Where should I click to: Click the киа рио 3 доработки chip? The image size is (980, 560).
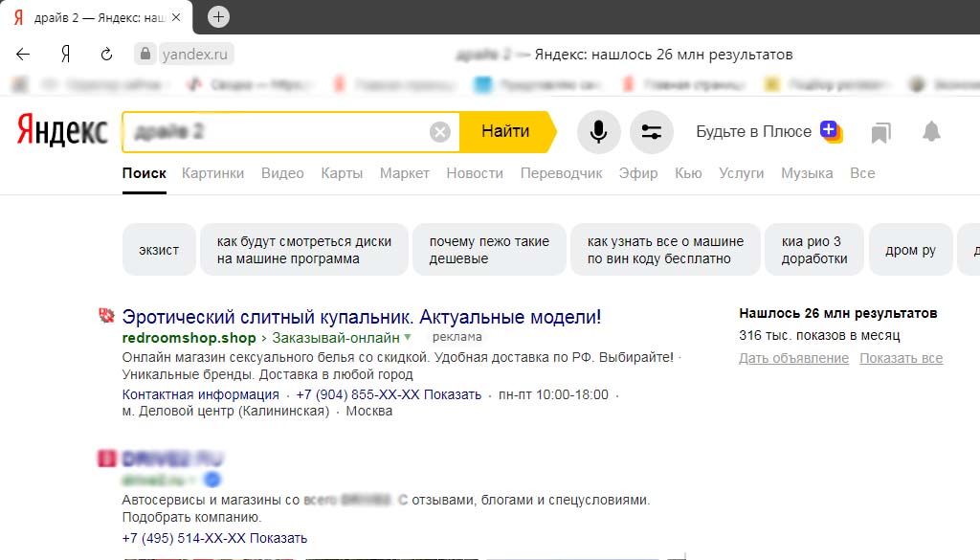click(813, 250)
